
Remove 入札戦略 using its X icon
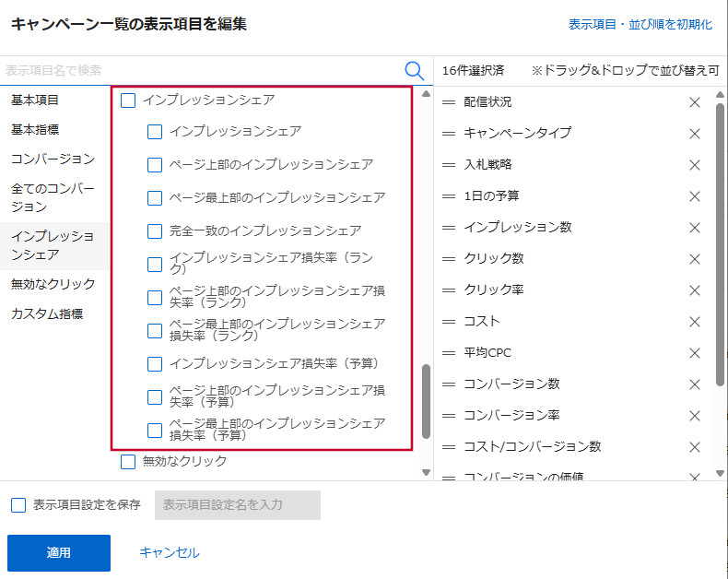point(695,165)
